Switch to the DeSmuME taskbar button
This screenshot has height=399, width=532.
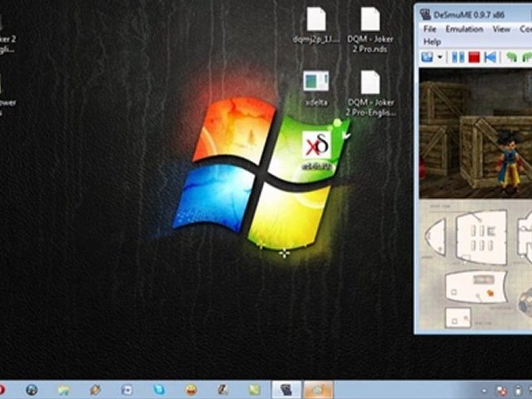(286, 390)
